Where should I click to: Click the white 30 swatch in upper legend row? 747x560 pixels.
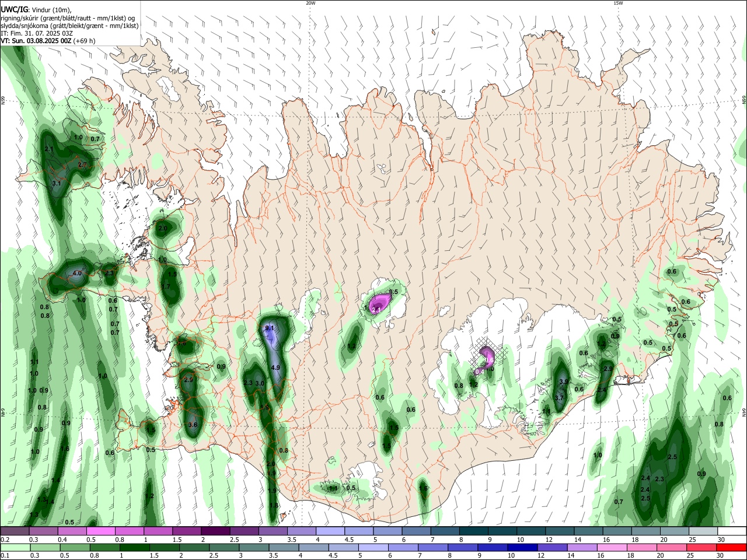pyautogui.click(x=731, y=531)
